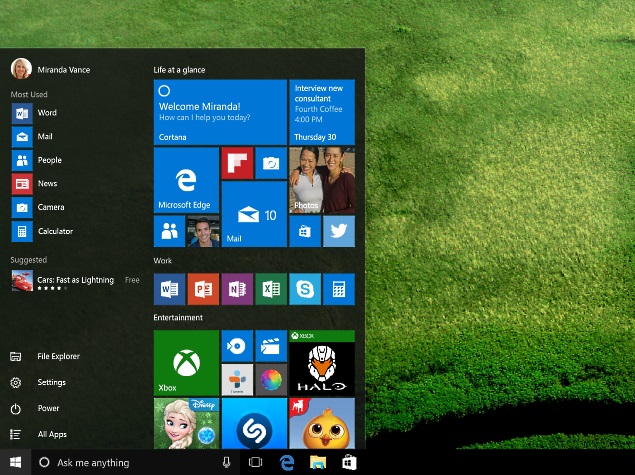Viewport: 635px width, 475px height.
Task: Open the Mail tile showing 10 messages
Action: 254,214
